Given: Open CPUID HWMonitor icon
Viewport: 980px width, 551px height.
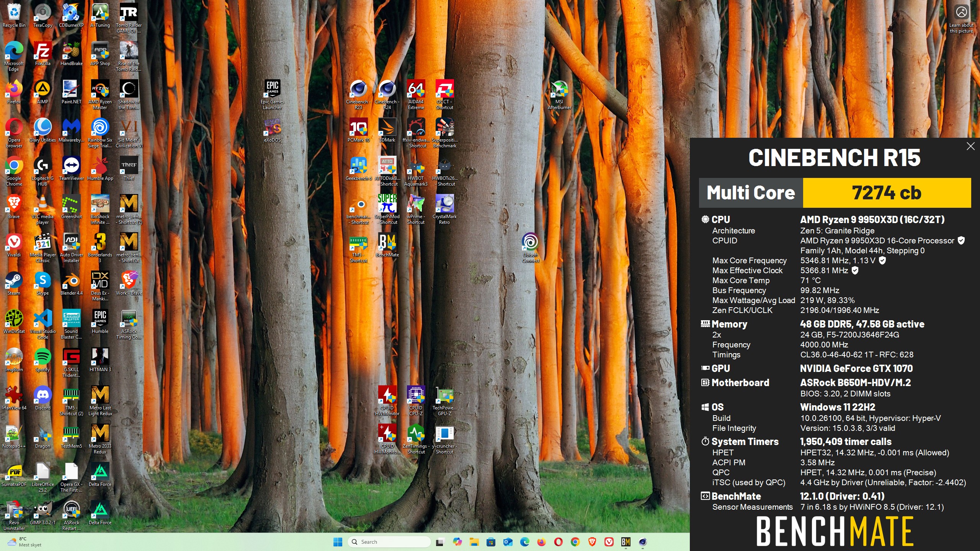Looking at the screenshot, I should [x=387, y=401].
